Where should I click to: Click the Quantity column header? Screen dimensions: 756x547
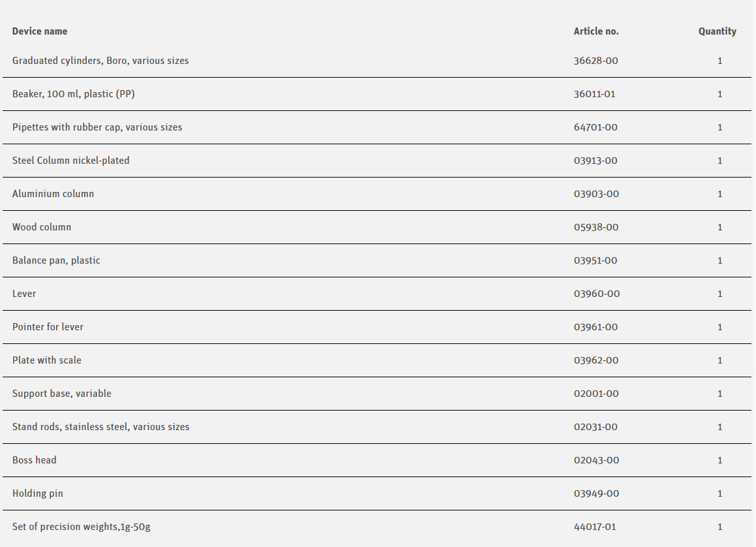coord(717,31)
